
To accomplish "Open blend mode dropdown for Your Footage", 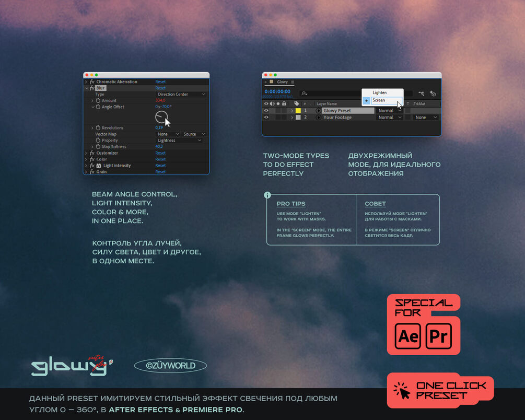I will click(389, 118).
